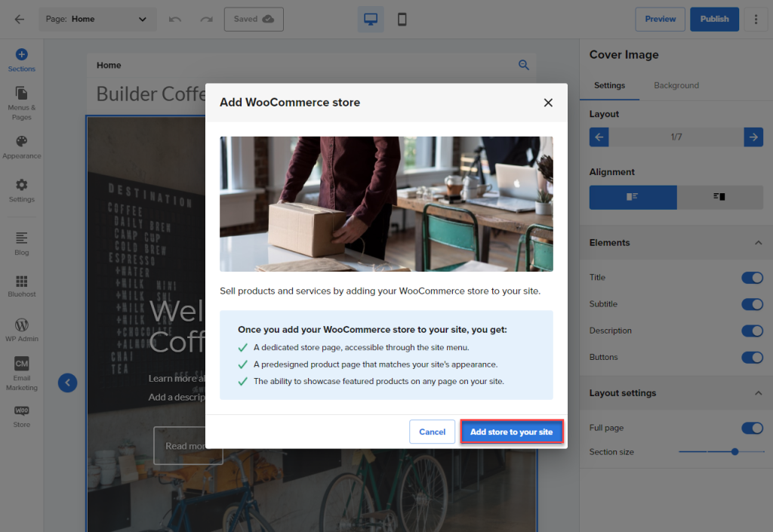Screen dimensions: 773x532
Task: Open the Bluehost grid icon
Action: coord(22,286)
